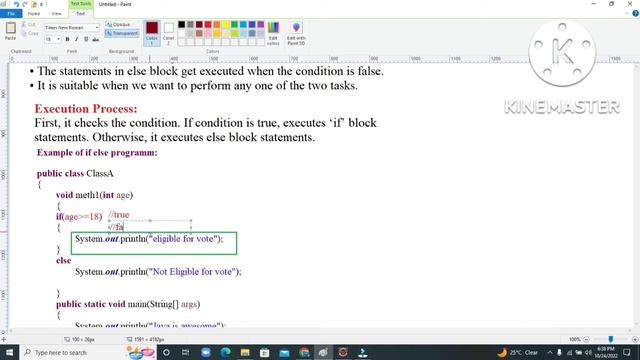The height and width of the screenshot is (360, 640).
Task: Select Color 2 button
Action: point(169,33)
